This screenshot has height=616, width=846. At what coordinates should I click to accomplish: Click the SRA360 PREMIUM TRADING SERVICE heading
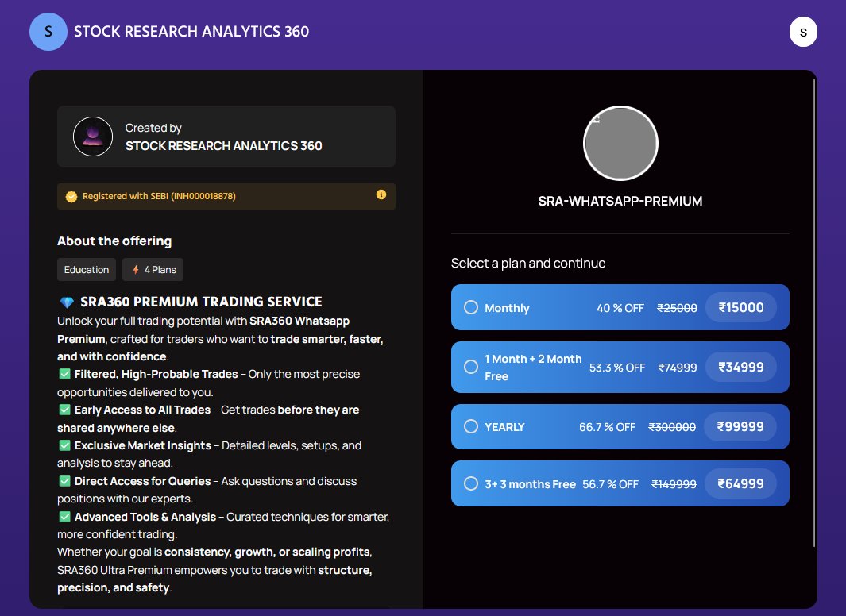201,302
